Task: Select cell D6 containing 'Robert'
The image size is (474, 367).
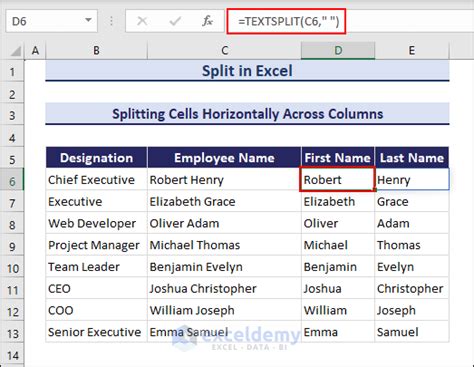Action: 337,179
